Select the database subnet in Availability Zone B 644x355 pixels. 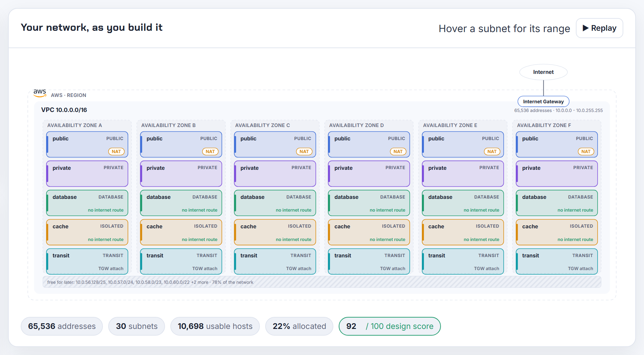point(181,203)
